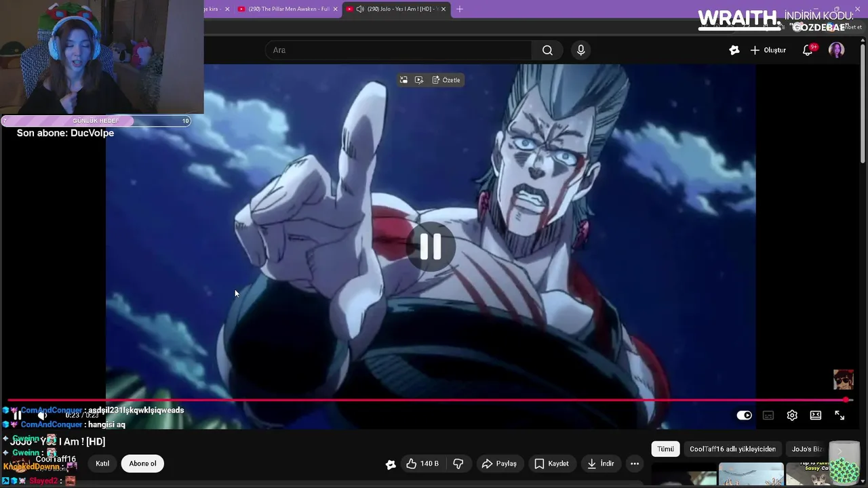Click the first overlay icon left of Özetle
Image resolution: width=868 pixels, height=488 pixels.
point(403,80)
